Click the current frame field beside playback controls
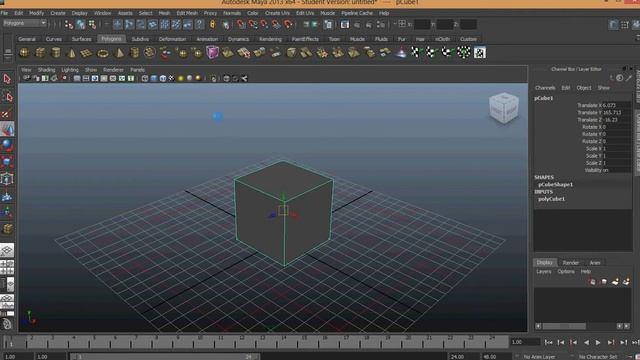Screen dimensions: 640x360 point(525,342)
